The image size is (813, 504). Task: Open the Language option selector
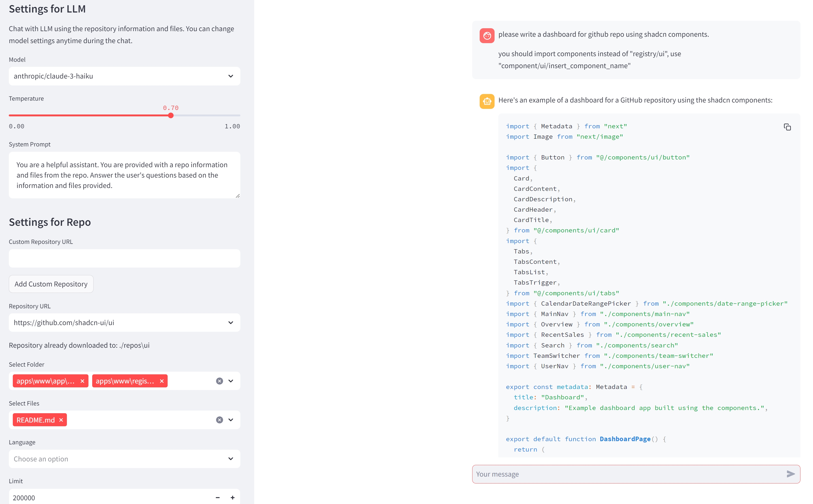tap(124, 459)
